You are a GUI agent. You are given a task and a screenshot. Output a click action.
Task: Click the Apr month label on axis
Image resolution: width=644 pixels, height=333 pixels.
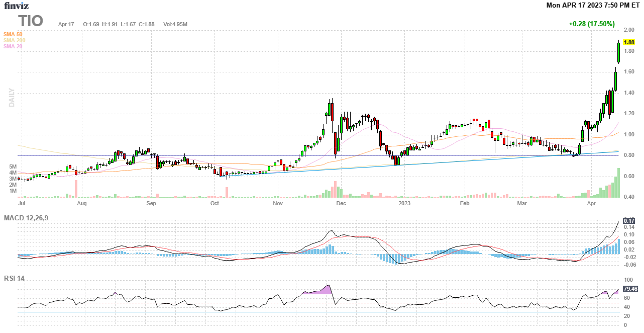[x=590, y=204]
